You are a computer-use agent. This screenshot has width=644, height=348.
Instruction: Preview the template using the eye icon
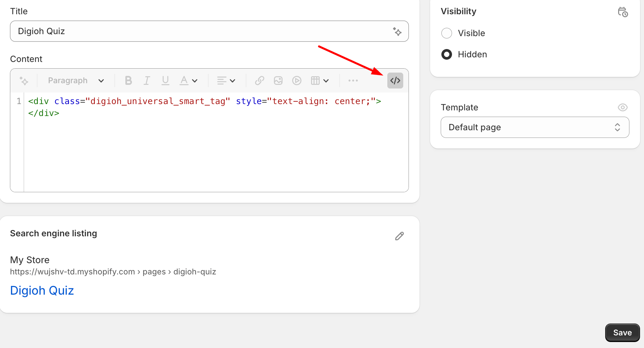623,107
